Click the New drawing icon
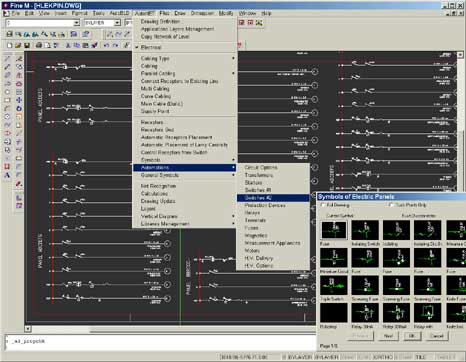 tap(9, 45)
